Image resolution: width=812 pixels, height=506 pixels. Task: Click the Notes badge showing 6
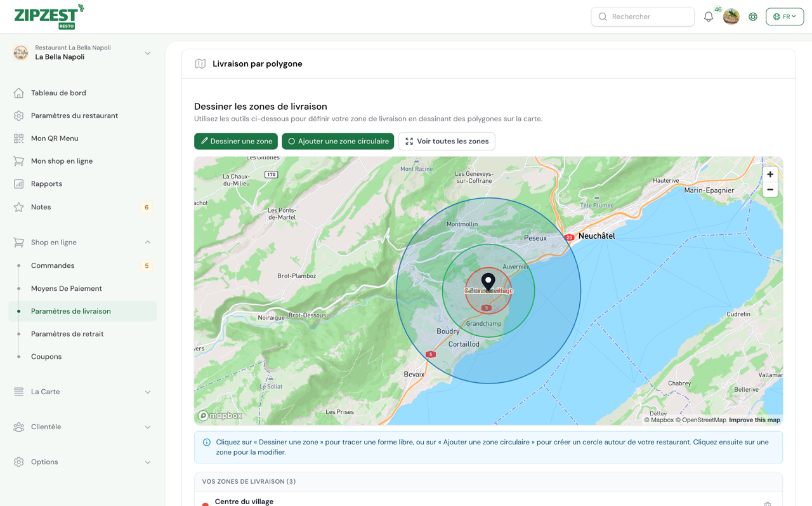(147, 207)
